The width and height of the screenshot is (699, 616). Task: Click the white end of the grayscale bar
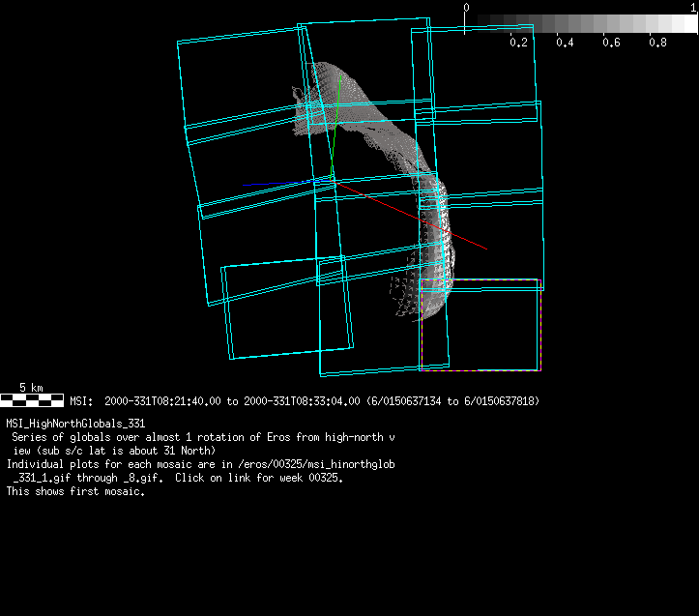click(688, 23)
